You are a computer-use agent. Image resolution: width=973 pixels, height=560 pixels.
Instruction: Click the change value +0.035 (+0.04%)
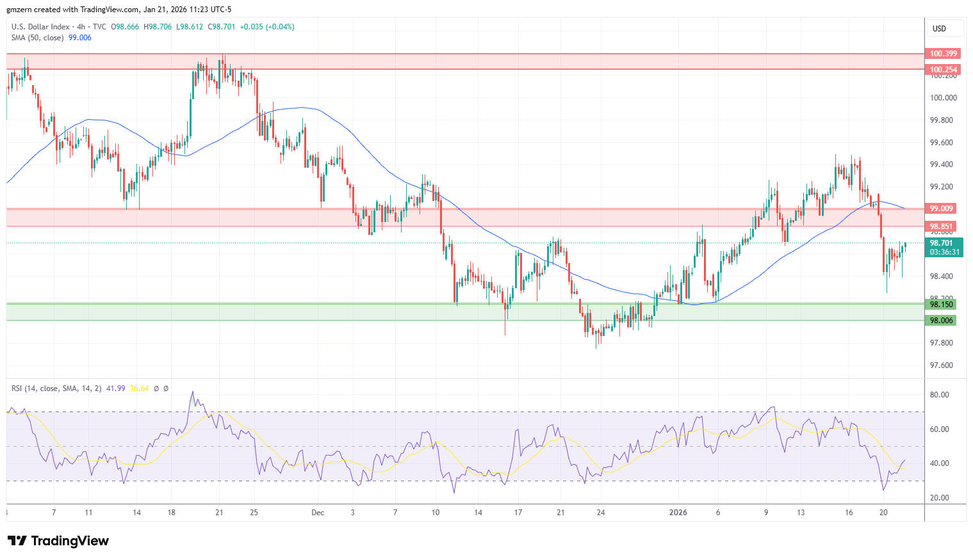267,27
